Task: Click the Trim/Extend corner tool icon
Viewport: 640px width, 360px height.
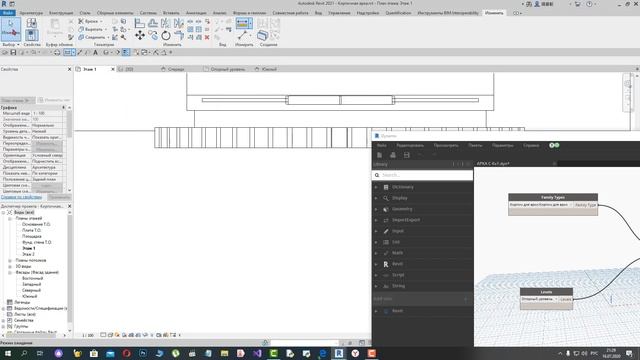Action: 179,37
